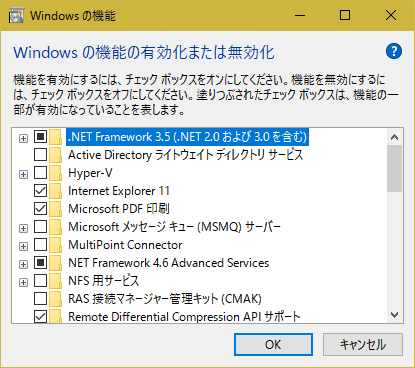Viewport: 415px width, 368px height.
Task: Expand the .NET Framework 3.5 tree node
Action: (23, 138)
